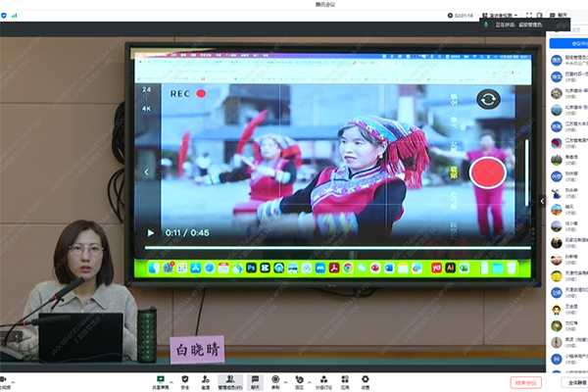Image resolution: width=588 pixels, height=392 pixels.
Task: Click the Invite icon in bottom toolbar
Action: 205,378
